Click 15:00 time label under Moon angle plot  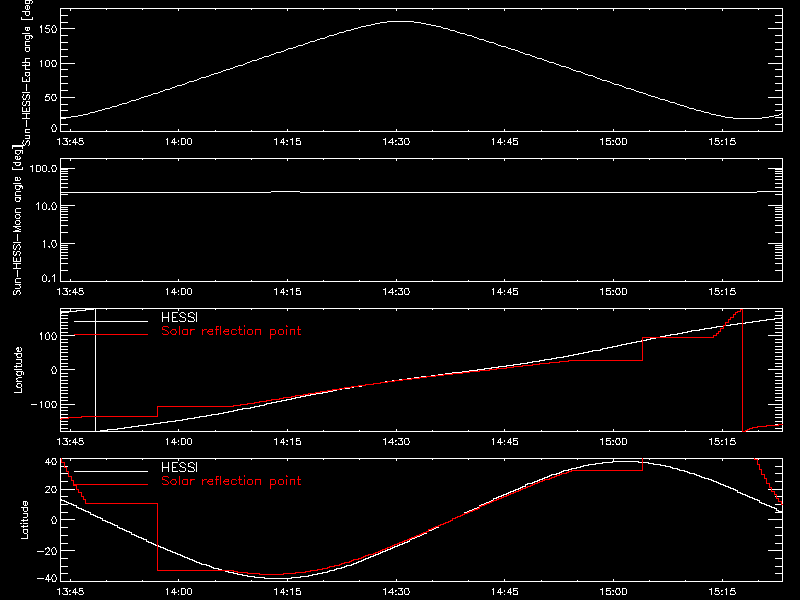[613, 292]
